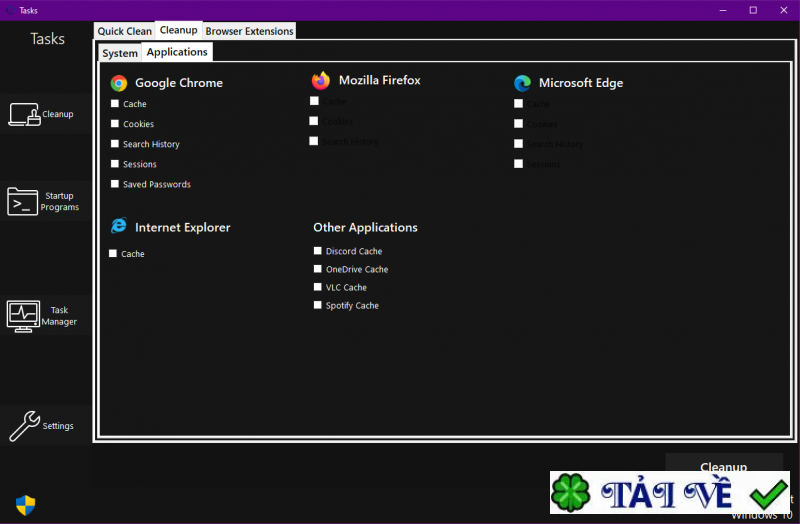Select the Cleanup tab at top
800x524 pixels.
pyautogui.click(x=179, y=30)
